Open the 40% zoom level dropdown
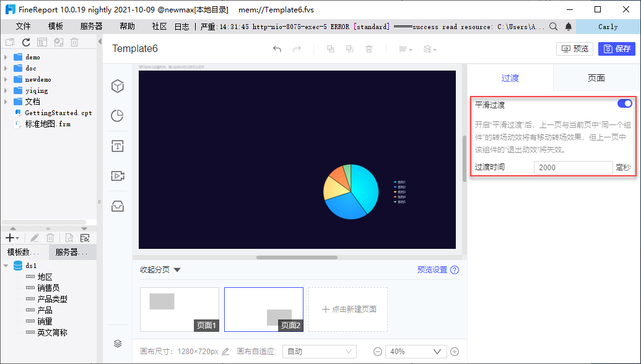641x364 pixels. [x=416, y=352]
